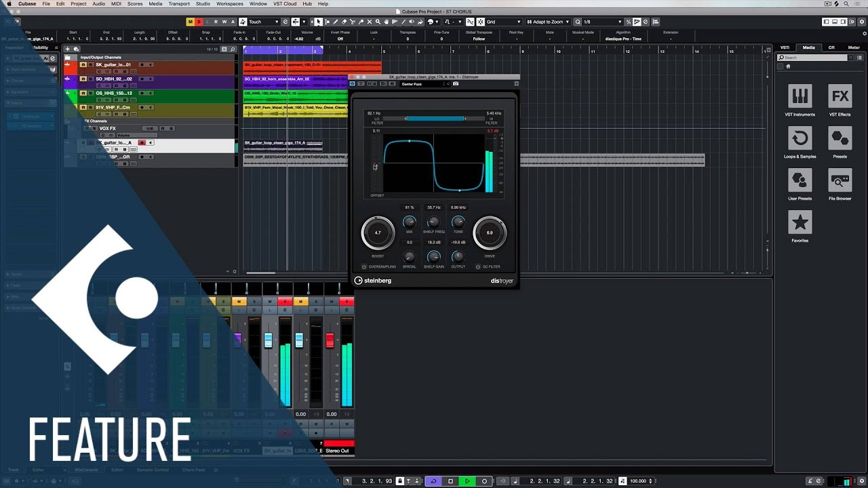Image resolution: width=868 pixels, height=488 pixels.
Task: Click the Add Track plus button
Action: click(x=68, y=49)
